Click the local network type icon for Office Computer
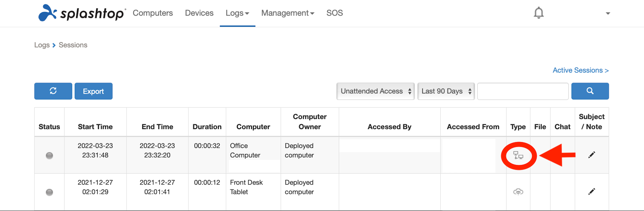The width and height of the screenshot is (644, 211). 518,155
